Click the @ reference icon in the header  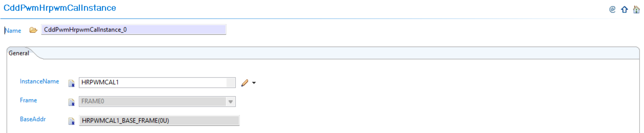pyautogui.click(x=612, y=9)
